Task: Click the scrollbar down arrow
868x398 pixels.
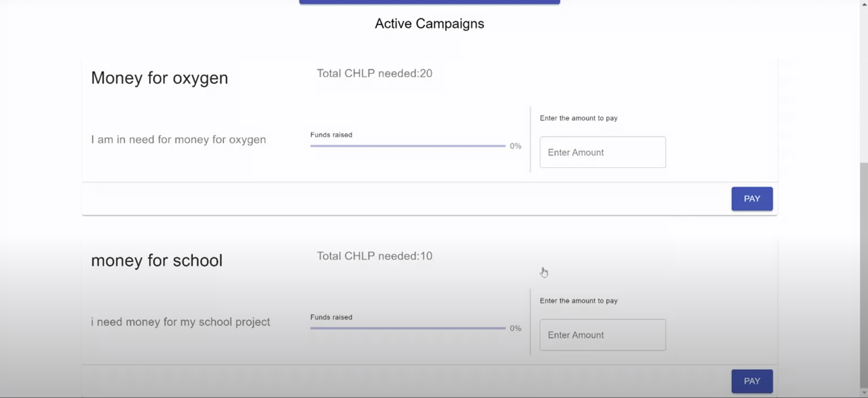Action: (863, 393)
